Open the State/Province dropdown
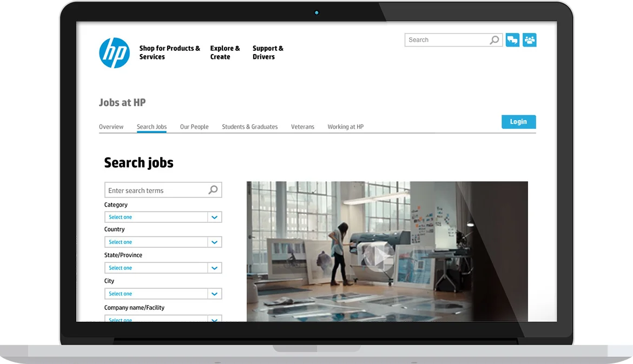This screenshot has width=633, height=364. click(x=163, y=268)
